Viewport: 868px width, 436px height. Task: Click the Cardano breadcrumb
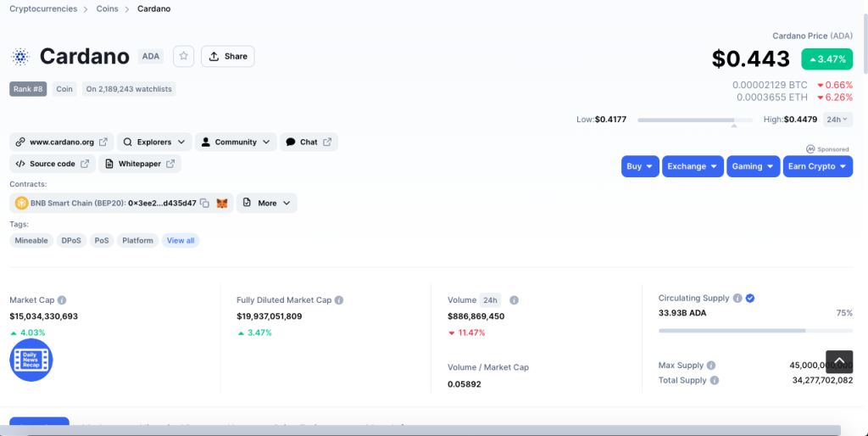154,8
